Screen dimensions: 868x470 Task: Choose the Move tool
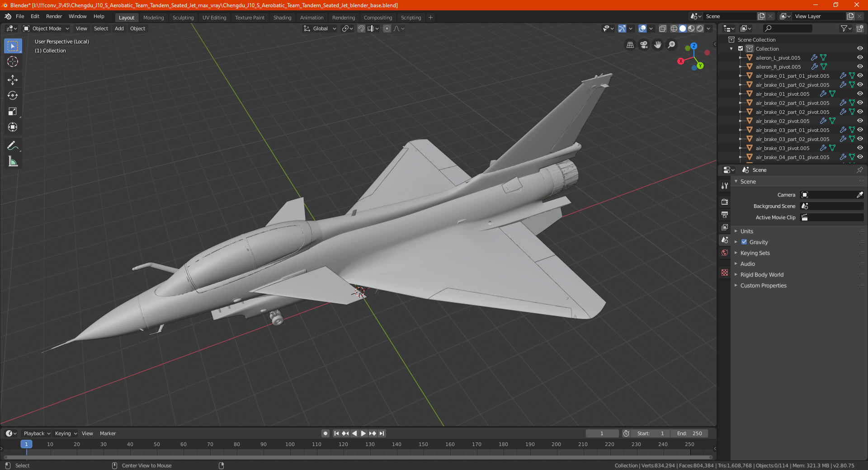click(13, 80)
